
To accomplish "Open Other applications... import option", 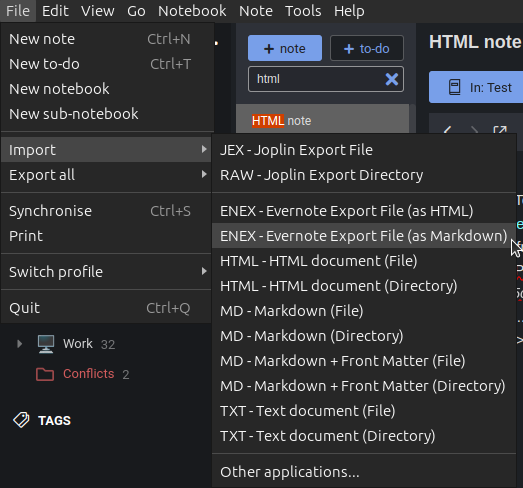I will (x=364, y=472).
